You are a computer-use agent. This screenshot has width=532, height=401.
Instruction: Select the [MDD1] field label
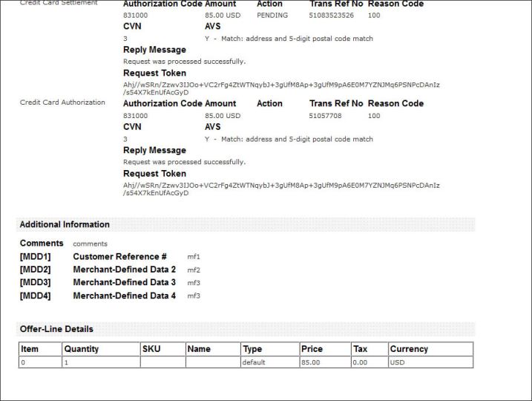point(35,256)
